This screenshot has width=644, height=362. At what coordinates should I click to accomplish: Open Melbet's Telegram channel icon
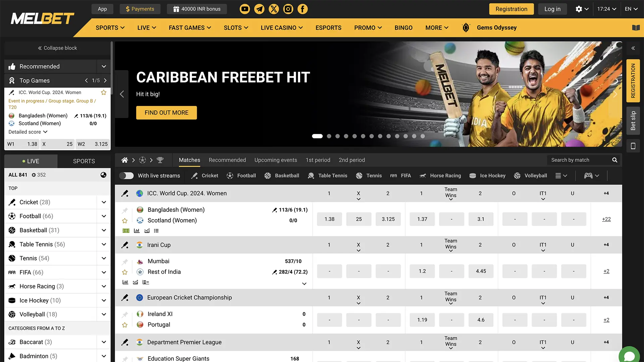pos(259,9)
